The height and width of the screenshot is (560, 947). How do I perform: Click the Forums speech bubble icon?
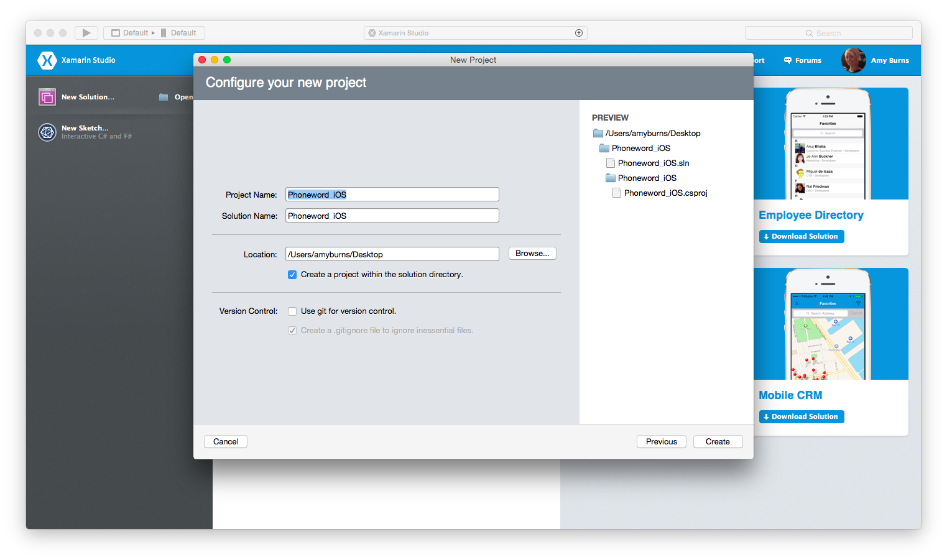click(x=788, y=60)
